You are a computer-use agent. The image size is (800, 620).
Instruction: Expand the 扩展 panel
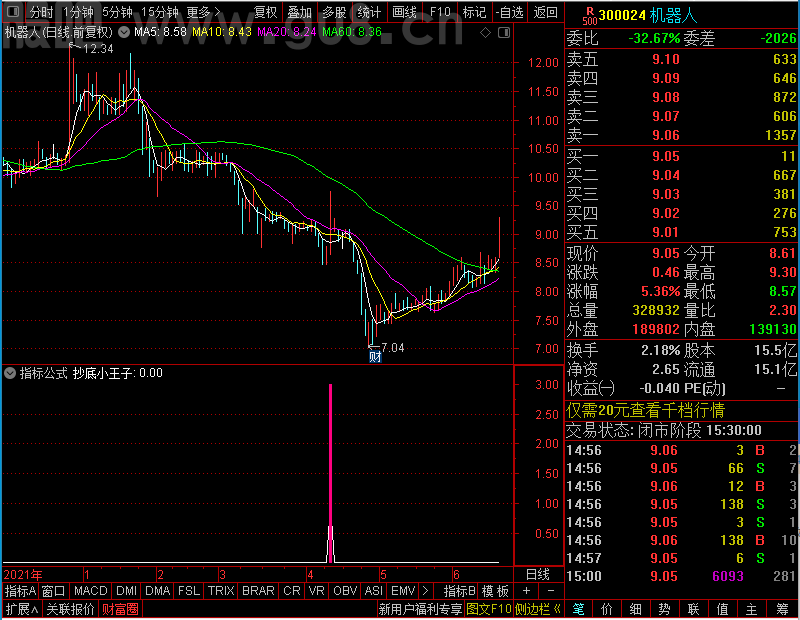click(21, 609)
